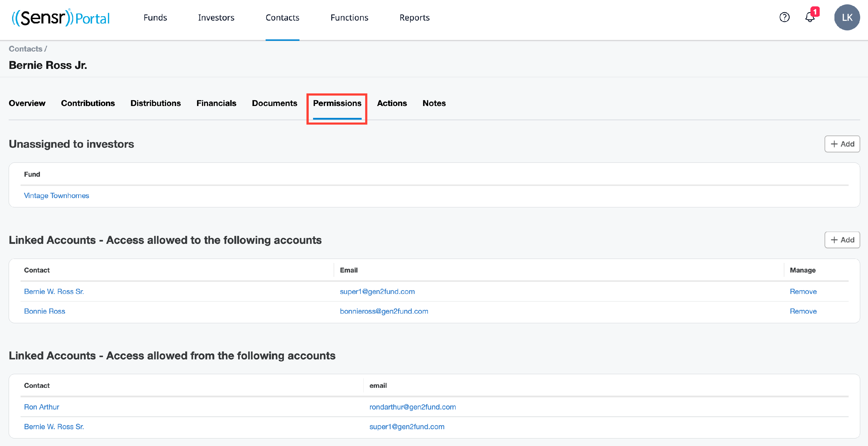Open the Bonnie Ross contact link
Screen dimensions: 868x446
[x=45, y=311]
